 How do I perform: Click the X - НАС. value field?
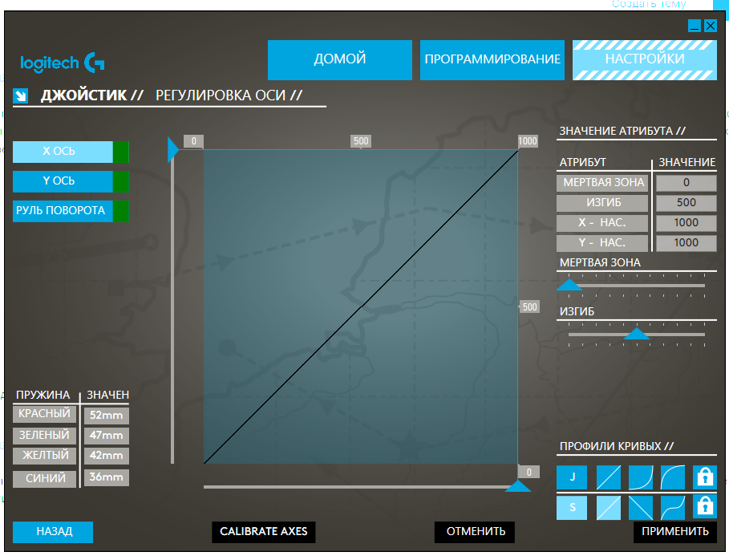pyautogui.click(x=686, y=223)
